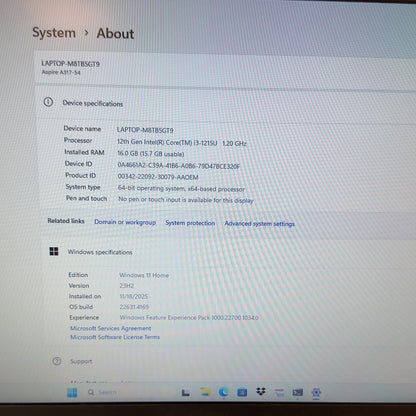Click the Windows 11 Home edition value
Screen dimensions: 416x416
tap(144, 275)
